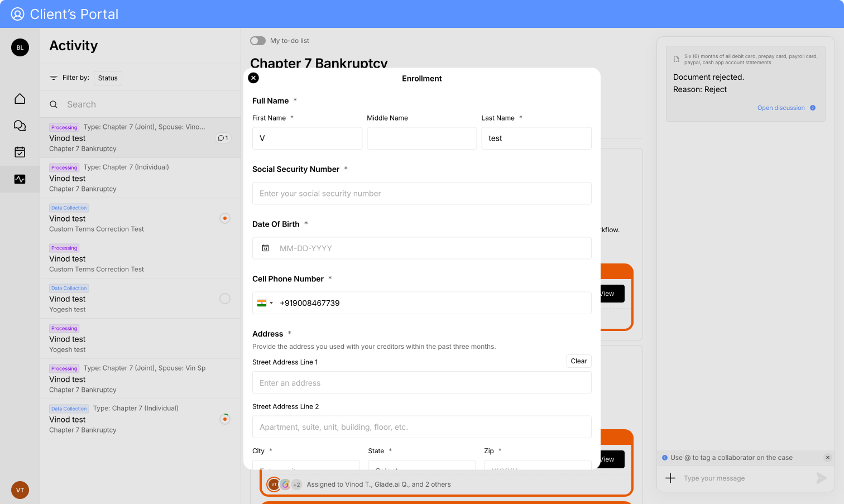Open the Status filter dropdown
Image resolution: width=844 pixels, height=504 pixels.
tap(108, 78)
